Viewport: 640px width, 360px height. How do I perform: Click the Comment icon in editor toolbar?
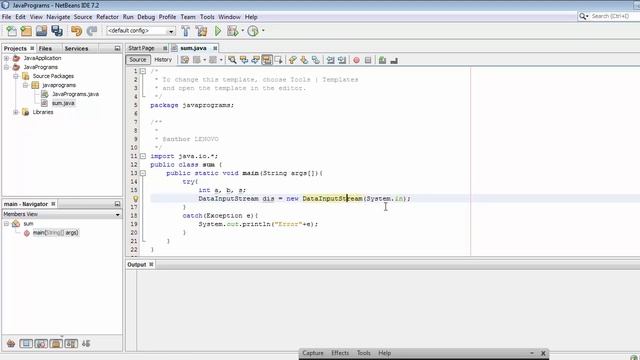point(382,60)
